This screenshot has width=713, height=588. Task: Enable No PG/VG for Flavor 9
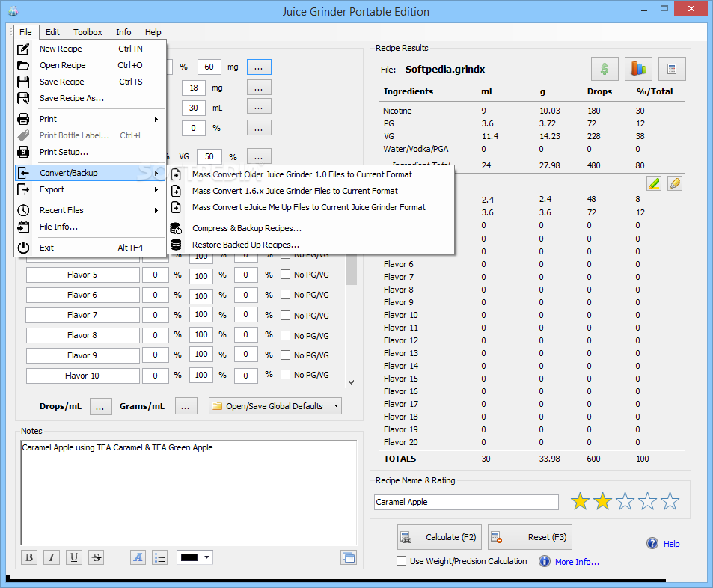(285, 355)
